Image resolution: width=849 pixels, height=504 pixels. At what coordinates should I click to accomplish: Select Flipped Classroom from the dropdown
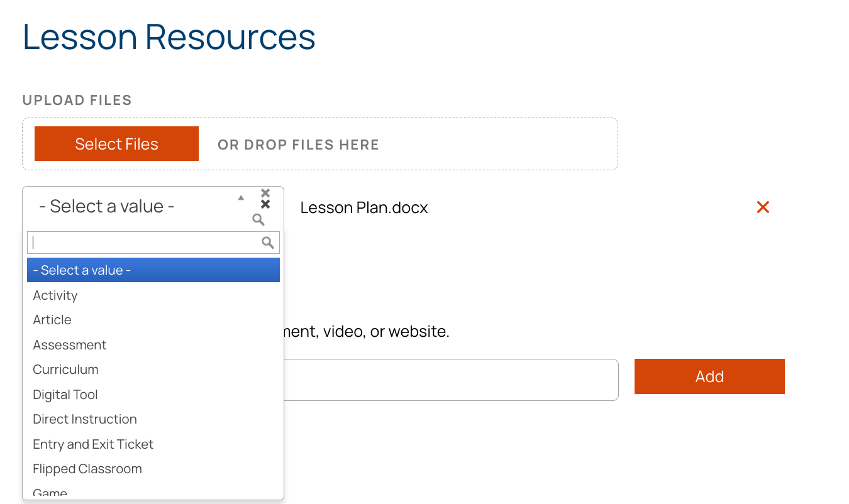coord(87,469)
